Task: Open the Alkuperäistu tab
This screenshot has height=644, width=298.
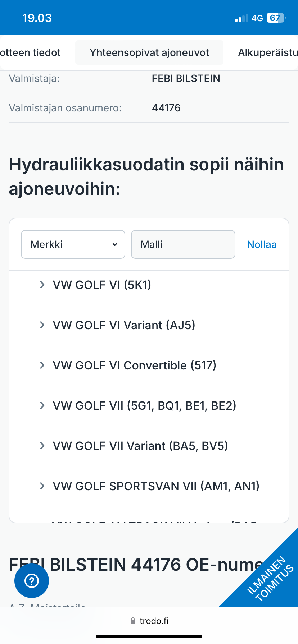Action: (268, 53)
